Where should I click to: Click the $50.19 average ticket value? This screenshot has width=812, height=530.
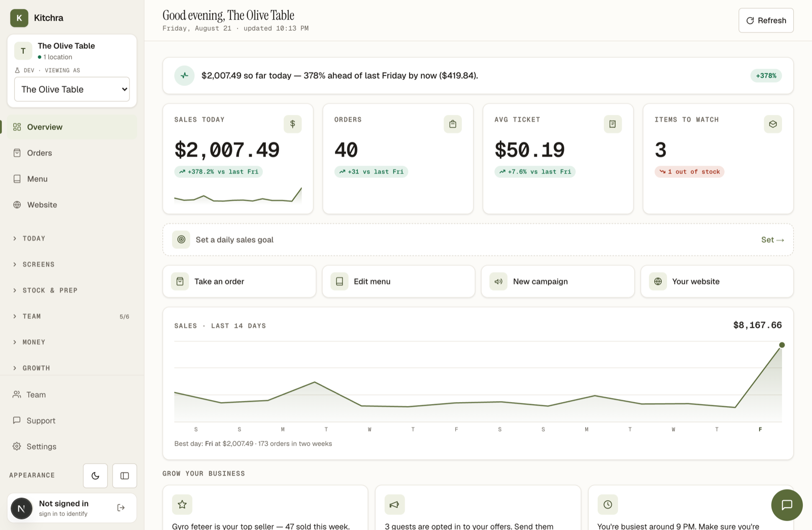click(529, 150)
